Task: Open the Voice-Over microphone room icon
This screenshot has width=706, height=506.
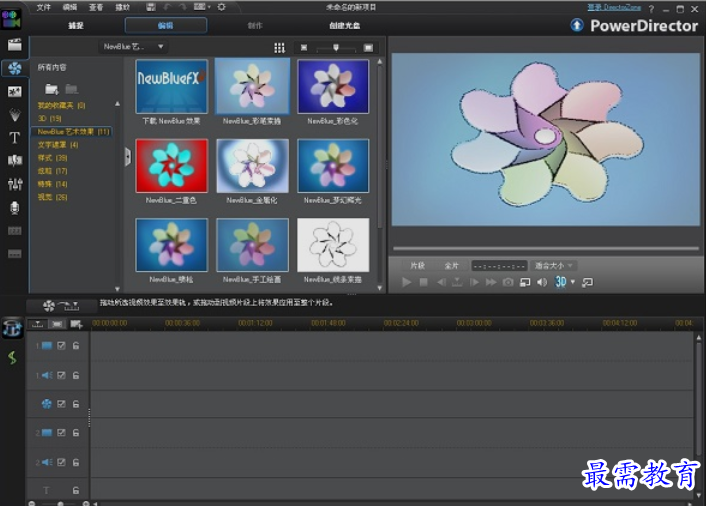Action: (x=14, y=208)
